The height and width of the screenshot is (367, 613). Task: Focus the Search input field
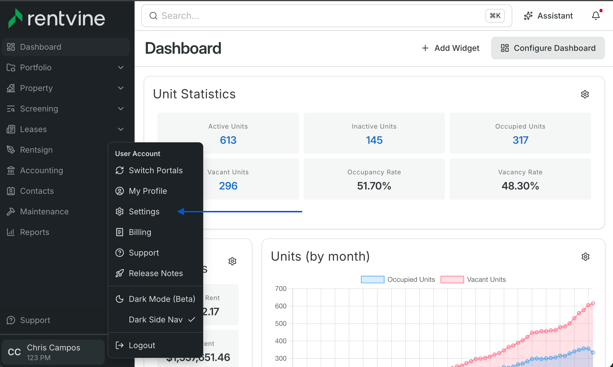(326, 16)
